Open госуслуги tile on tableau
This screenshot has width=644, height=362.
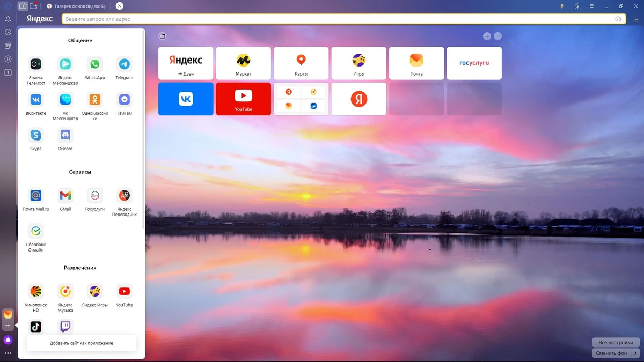tap(474, 63)
